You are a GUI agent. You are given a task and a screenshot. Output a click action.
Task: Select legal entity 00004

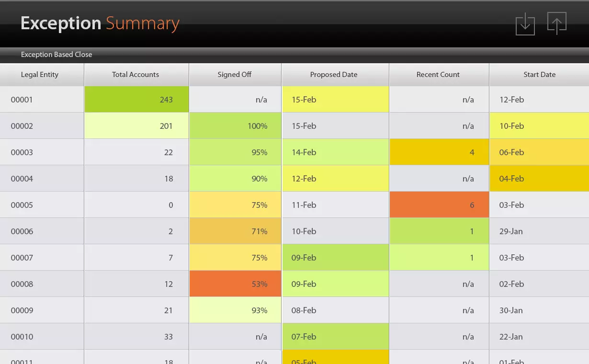click(42, 179)
